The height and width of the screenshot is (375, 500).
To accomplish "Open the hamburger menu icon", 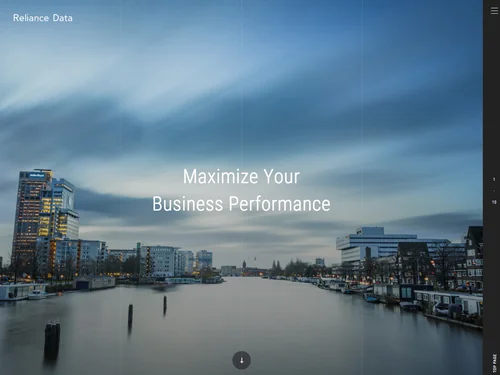I will (x=494, y=11).
